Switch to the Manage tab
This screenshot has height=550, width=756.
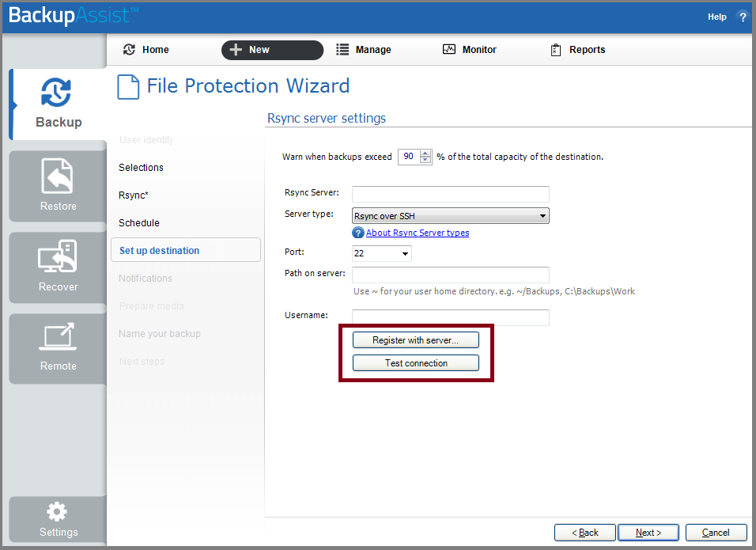pos(364,50)
